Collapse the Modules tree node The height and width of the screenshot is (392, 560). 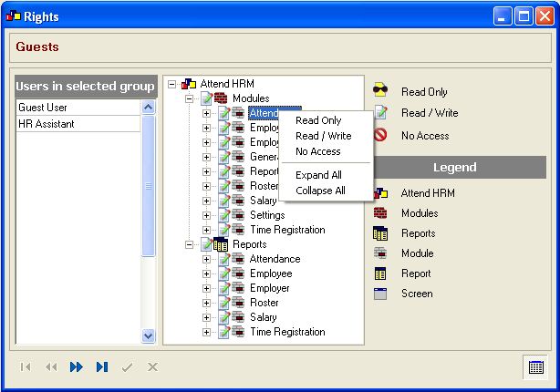tap(190, 98)
